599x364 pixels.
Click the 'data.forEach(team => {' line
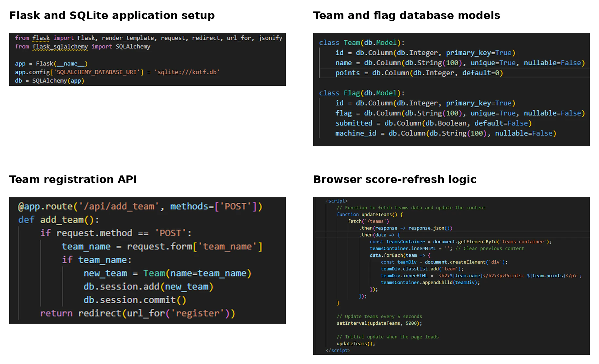(x=400, y=255)
